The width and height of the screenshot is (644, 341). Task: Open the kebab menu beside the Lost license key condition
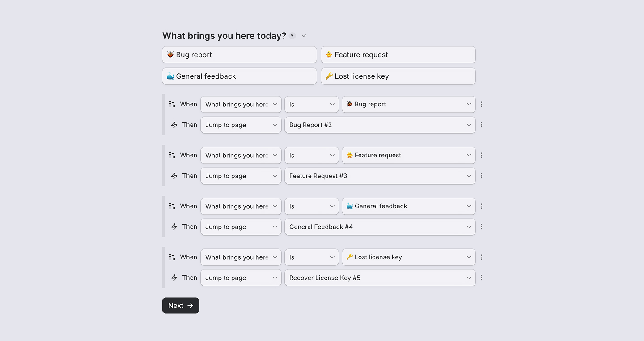coord(482,257)
